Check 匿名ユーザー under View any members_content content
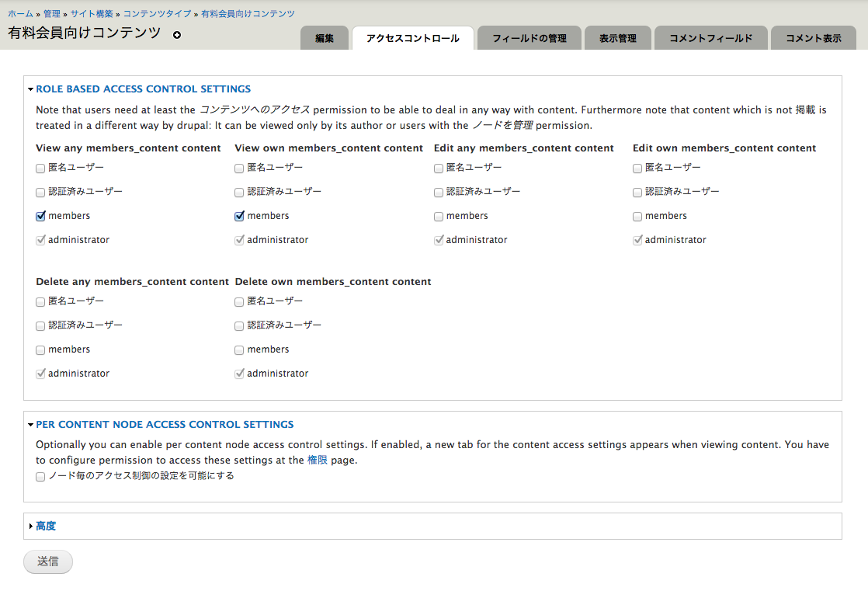 (x=40, y=168)
